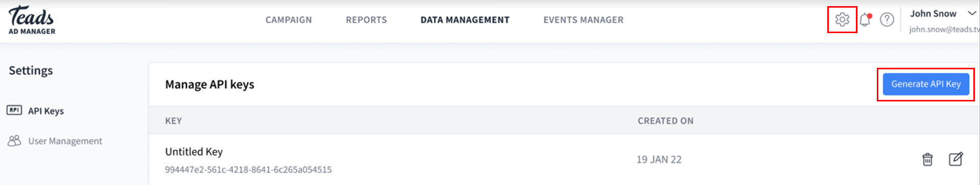Open the help question mark icon
This screenshot has width=980, height=185.
[x=887, y=20]
